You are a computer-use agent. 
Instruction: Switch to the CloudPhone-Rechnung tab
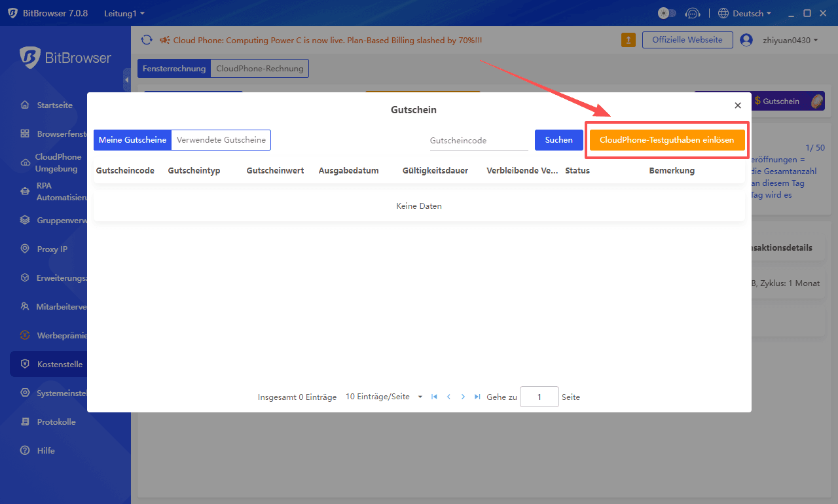(x=259, y=68)
